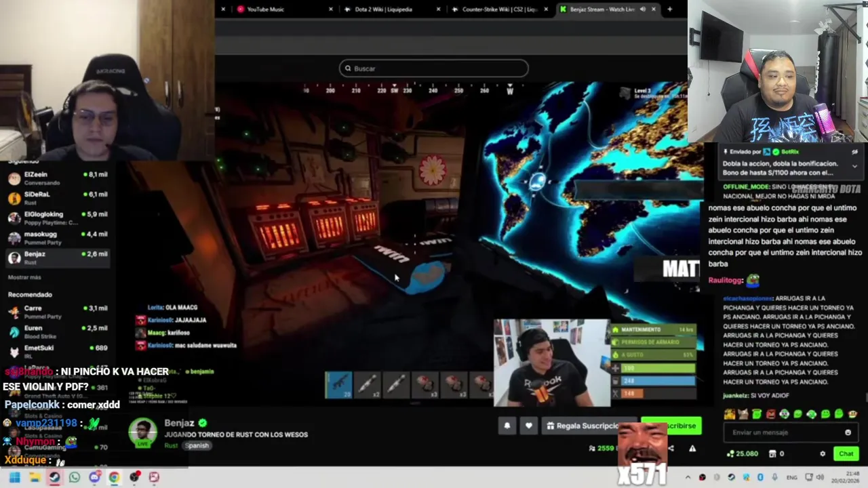The width and height of the screenshot is (868, 488).
Task: Open the Benjaz channel name link
Action: (x=179, y=423)
